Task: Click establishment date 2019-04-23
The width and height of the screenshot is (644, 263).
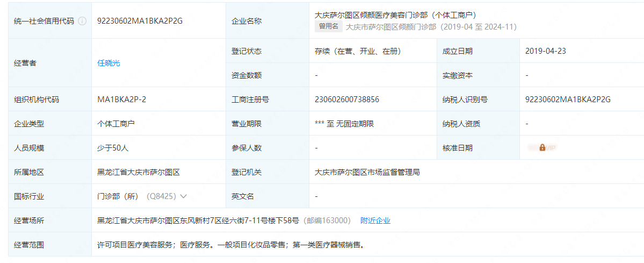Action: tap(546, 51)
